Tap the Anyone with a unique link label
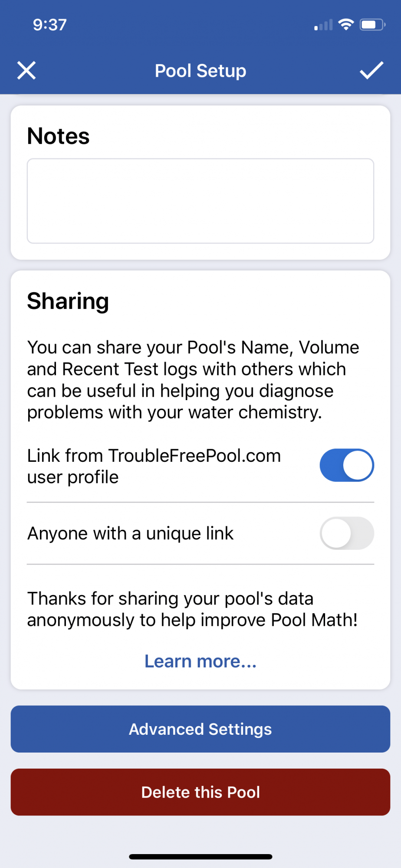This screenshot has height=868, width=401. tap(131, 533)
